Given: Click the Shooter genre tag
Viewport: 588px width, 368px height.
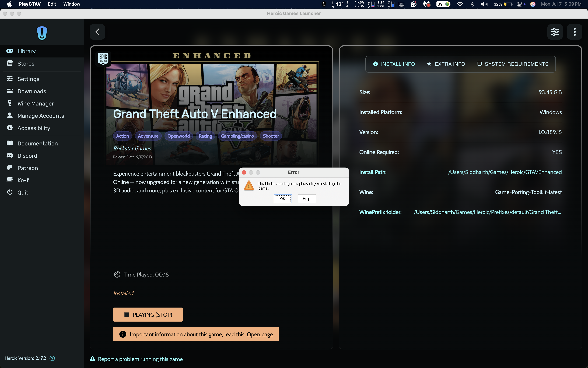Looking at the screenshot, I should click(271, 136).
